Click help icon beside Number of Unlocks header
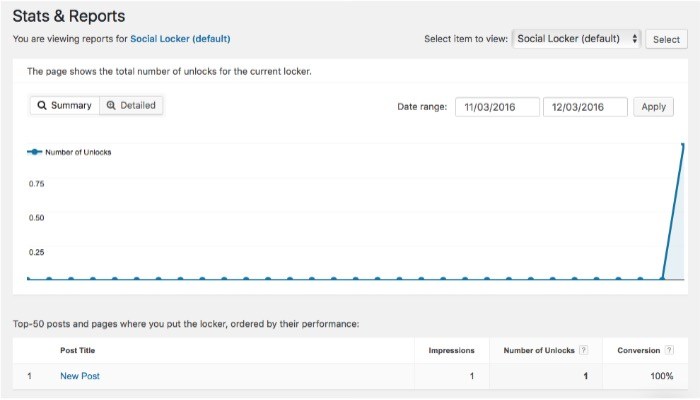 tap(583, 350)
